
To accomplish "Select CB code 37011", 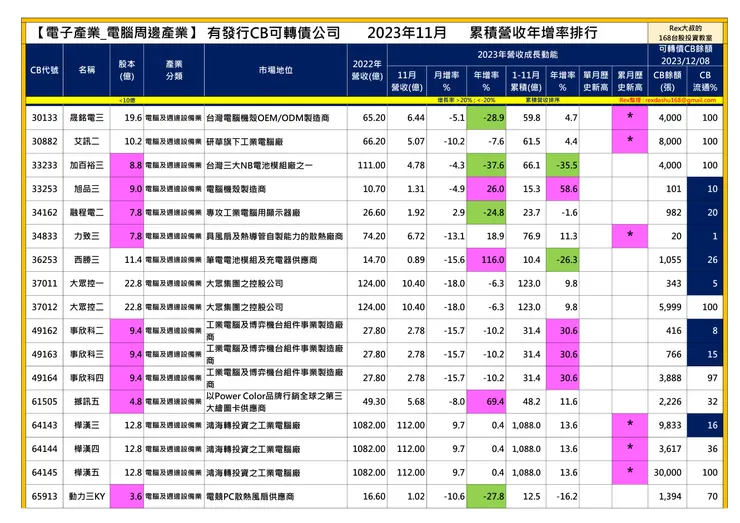I will (x=44, y=283).
